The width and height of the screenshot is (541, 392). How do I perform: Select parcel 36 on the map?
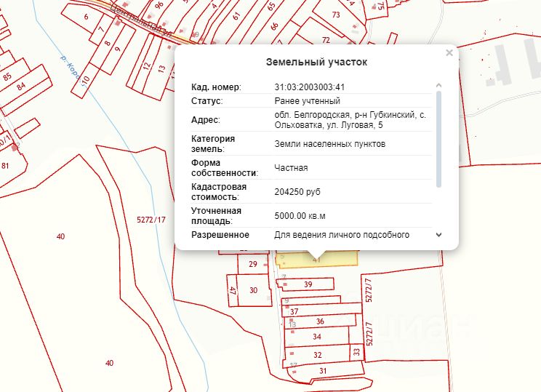tap(320, 321)
